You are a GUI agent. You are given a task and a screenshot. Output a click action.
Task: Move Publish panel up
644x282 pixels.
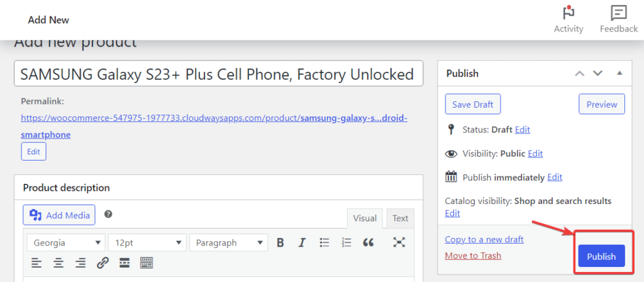579,73
